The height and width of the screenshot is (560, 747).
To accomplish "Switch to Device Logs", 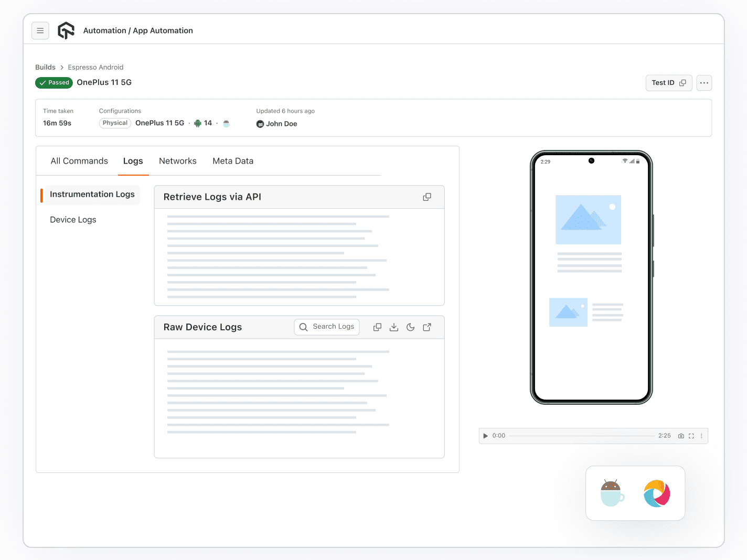I will 73,219.
